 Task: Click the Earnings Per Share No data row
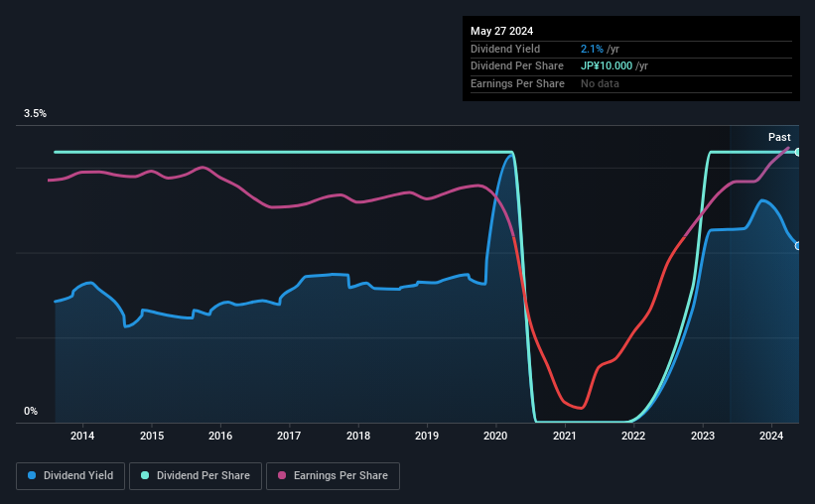pos(631,83)
